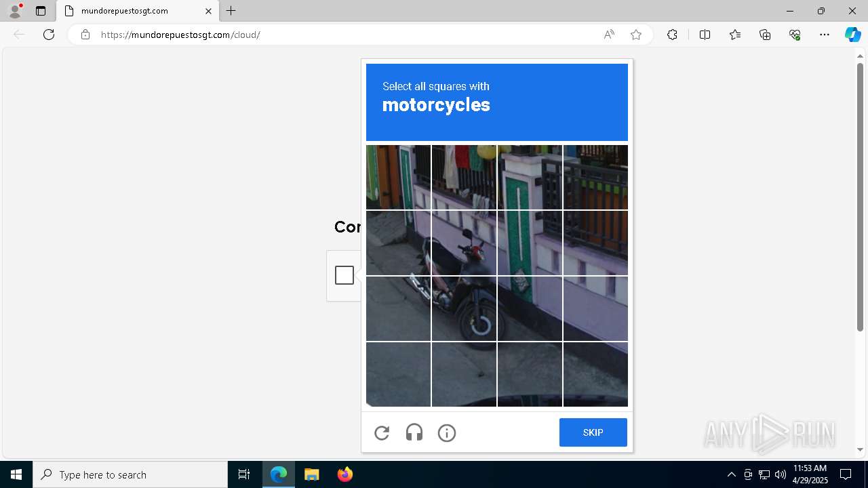Open volume control in tray
This screenshot has width=868, height=488.
(x=781, y=474)
